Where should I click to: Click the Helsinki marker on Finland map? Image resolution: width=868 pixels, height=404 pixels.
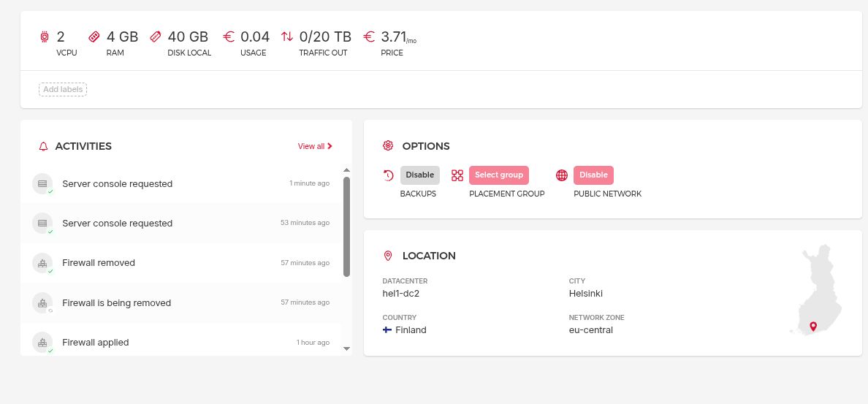[x=812, y=326]
